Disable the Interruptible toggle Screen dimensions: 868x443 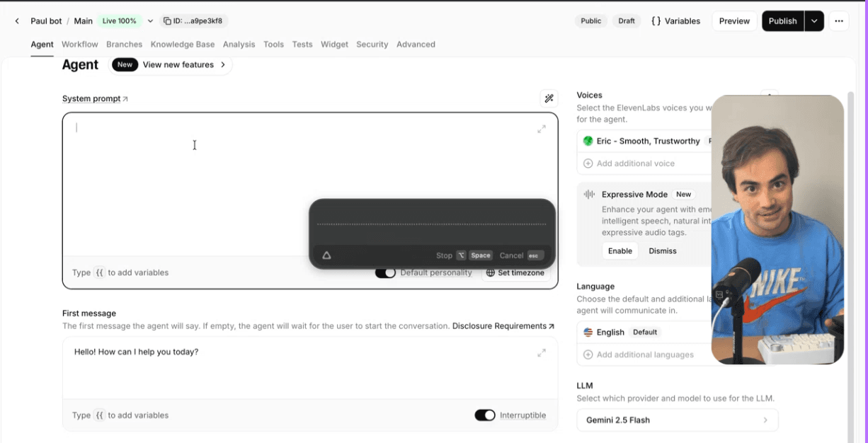pyautogui.click(x=485, y=415)
